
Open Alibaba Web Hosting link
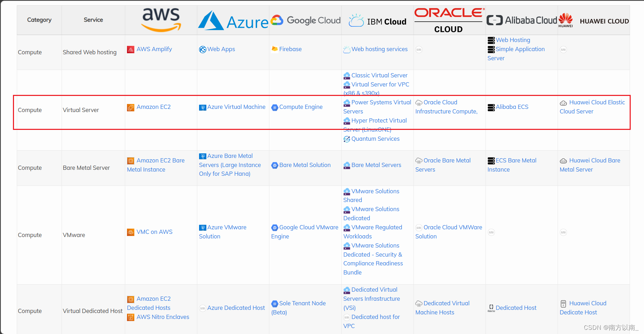(513, 40)
